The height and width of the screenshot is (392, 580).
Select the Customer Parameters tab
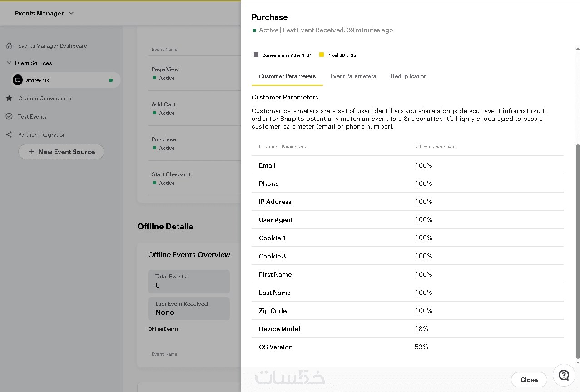[x=287, y=76]
